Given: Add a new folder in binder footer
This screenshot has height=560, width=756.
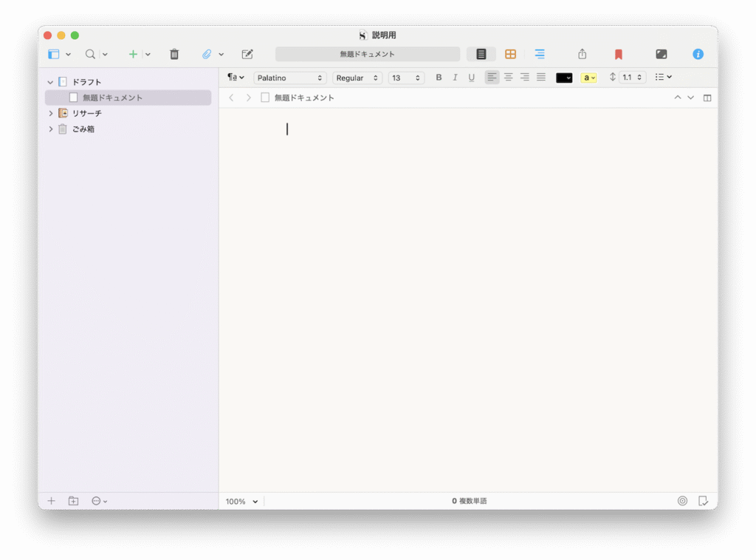Looking at the screenshot, I should click(x=73, y=501).
